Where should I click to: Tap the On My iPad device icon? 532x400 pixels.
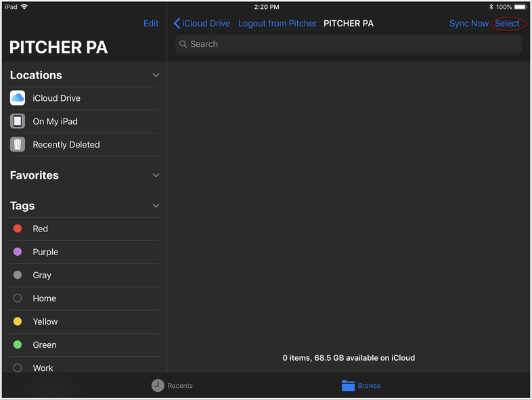(18, 121)
